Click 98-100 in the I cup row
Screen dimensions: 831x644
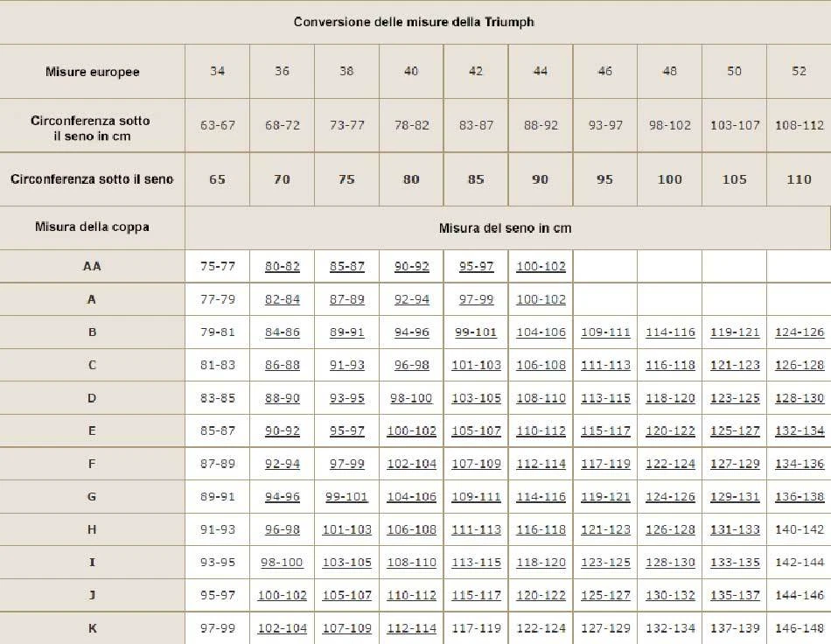[x=282, y=563]
